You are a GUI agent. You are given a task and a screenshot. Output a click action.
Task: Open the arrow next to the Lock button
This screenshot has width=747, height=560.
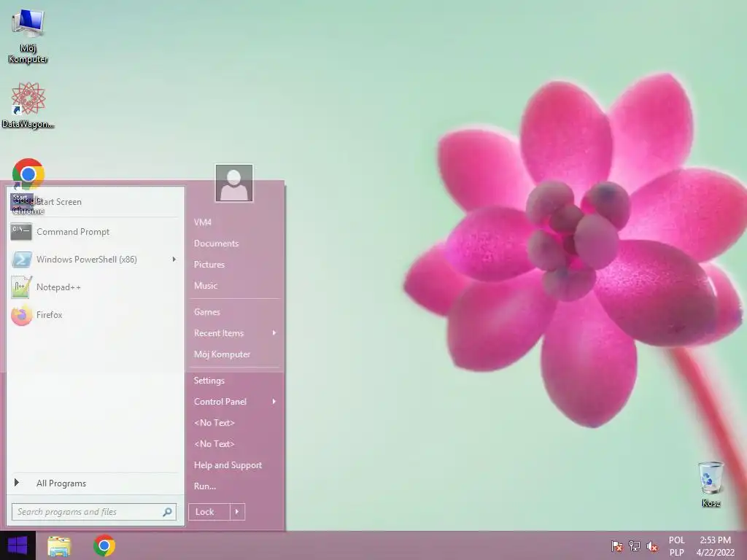[x=237, y=512]
